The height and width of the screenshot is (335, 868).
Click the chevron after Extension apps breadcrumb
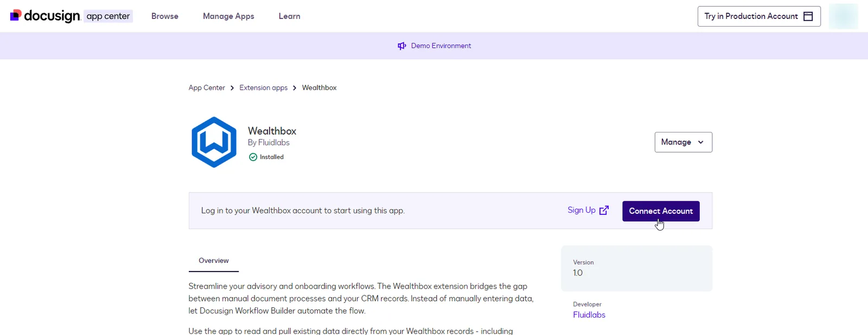295,88
